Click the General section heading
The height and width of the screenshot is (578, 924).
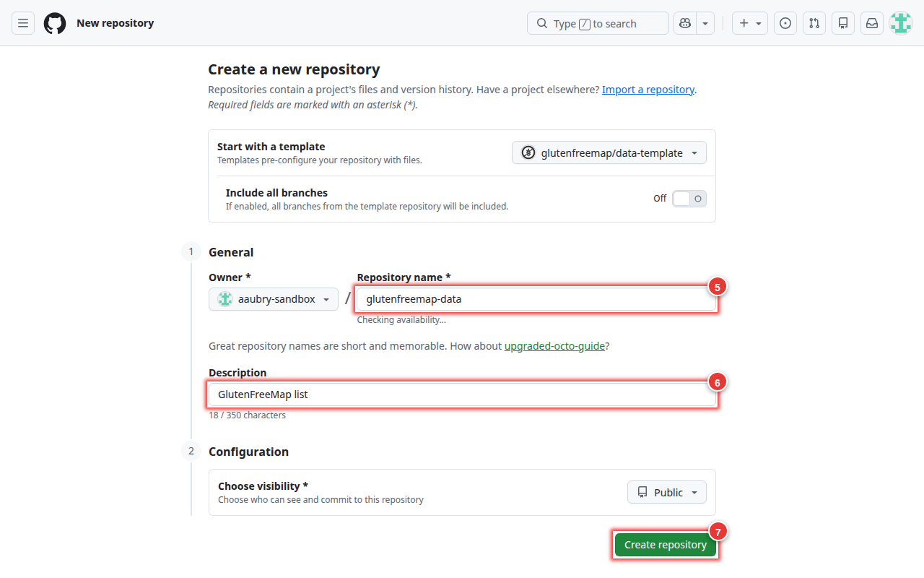(231, 252)
